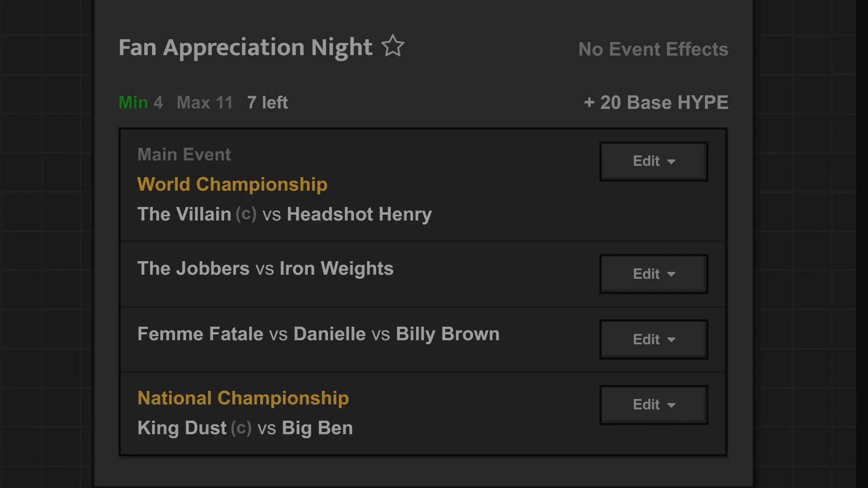Click the No Event Effects label

(x=653, y=49)
